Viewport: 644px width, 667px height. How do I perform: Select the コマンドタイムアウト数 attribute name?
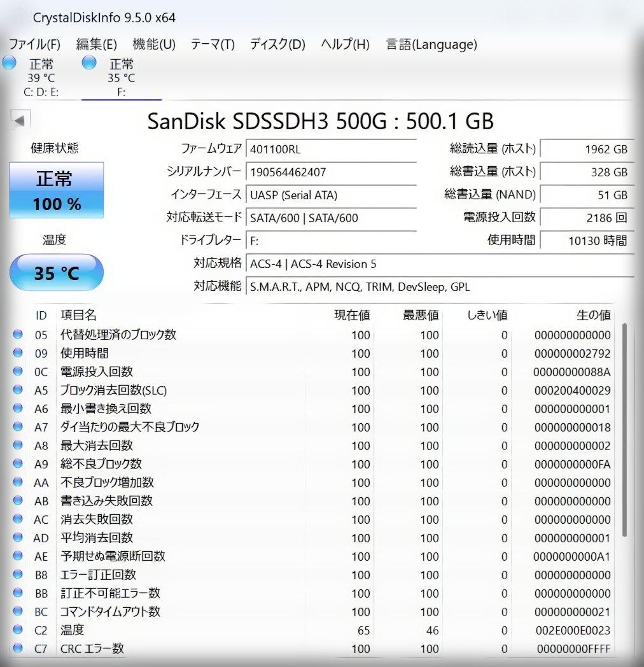(x=110, y=612)
